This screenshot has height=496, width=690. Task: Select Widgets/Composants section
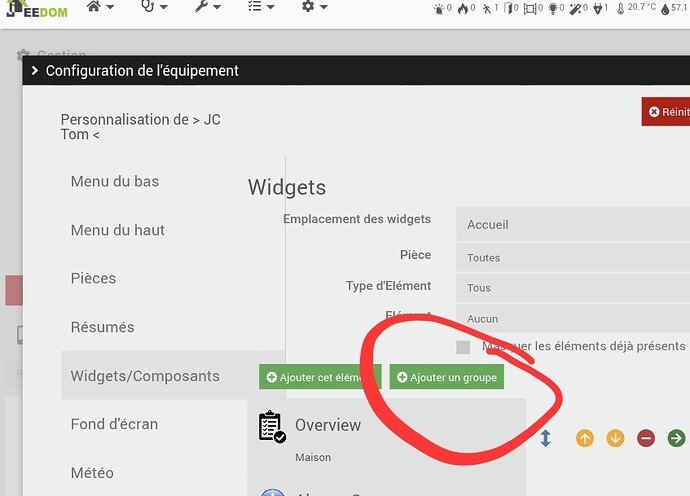click(173, 375)
